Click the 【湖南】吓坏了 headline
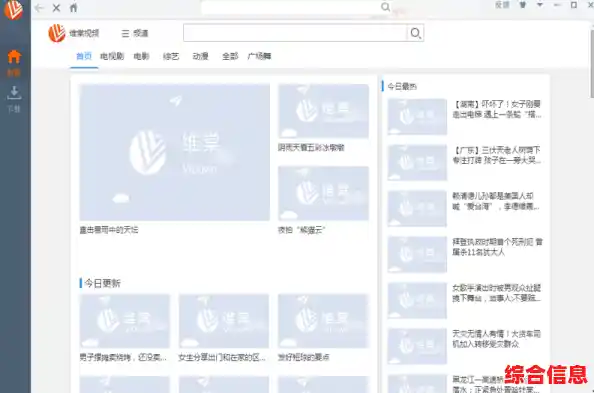The image size is (594, 393). click(497, 109)
